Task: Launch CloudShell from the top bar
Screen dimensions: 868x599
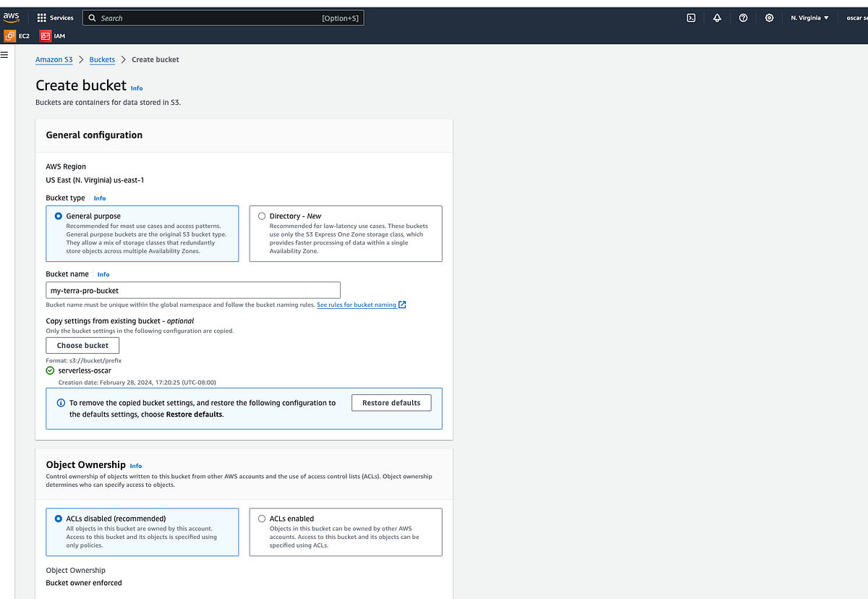Action: coord(691,17)
